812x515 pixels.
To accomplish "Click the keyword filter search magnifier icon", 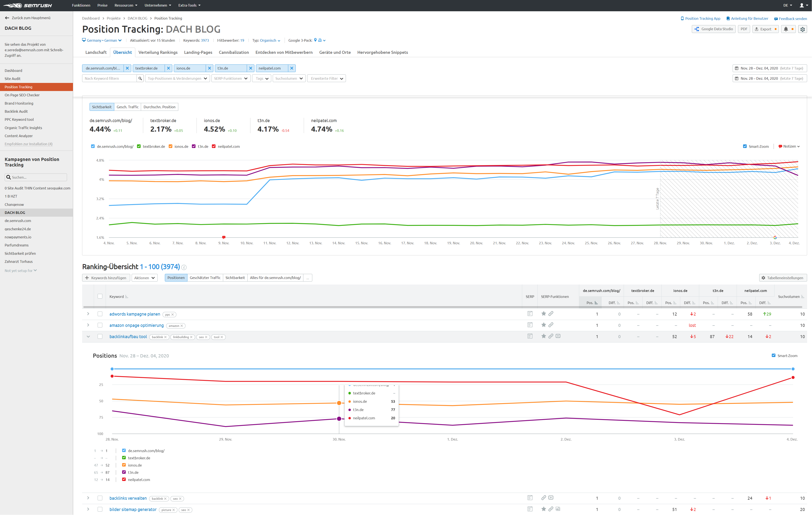I will pyautogui.click(x=140, y=78).
